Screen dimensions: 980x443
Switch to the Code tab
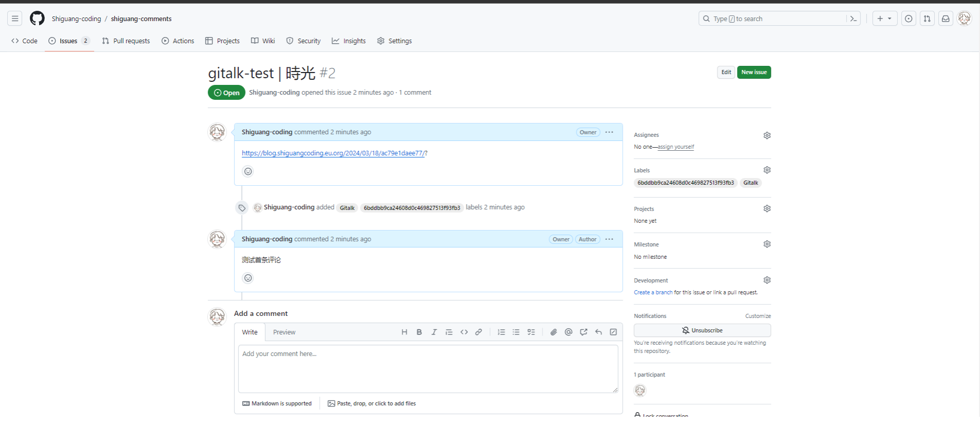25,41
